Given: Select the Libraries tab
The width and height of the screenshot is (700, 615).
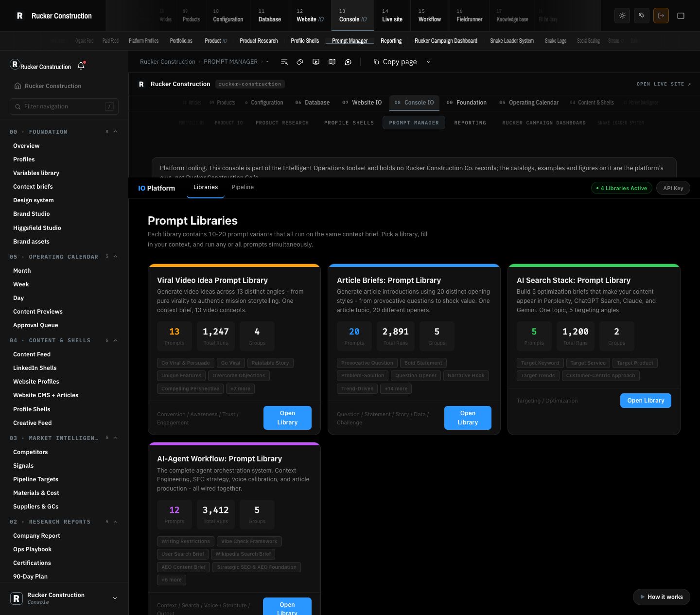Looking at the screenshot, I should 206,187.
